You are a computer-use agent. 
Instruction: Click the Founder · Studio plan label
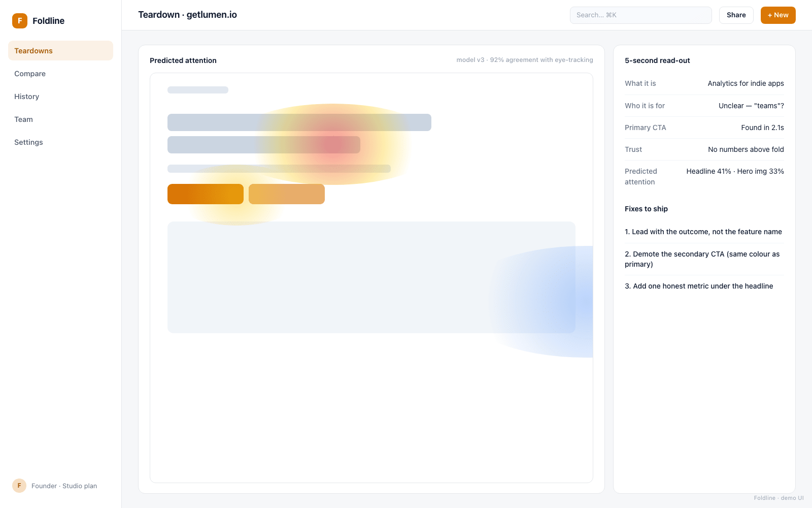pyautogui.click(x=64, y=486)
